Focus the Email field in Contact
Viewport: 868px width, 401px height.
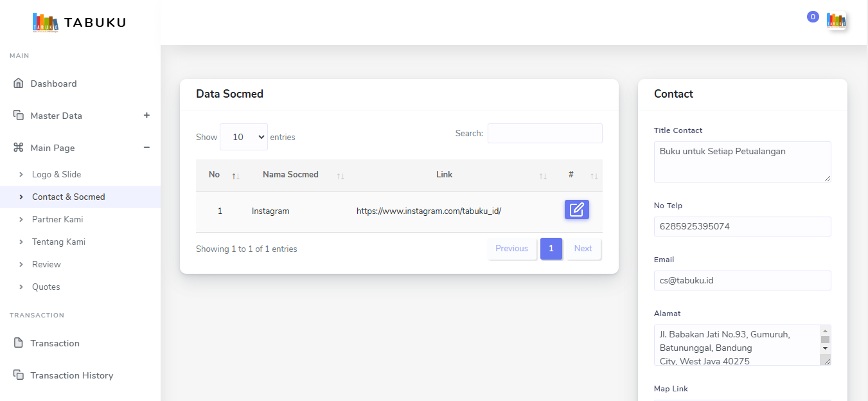[x=742, y=280]
